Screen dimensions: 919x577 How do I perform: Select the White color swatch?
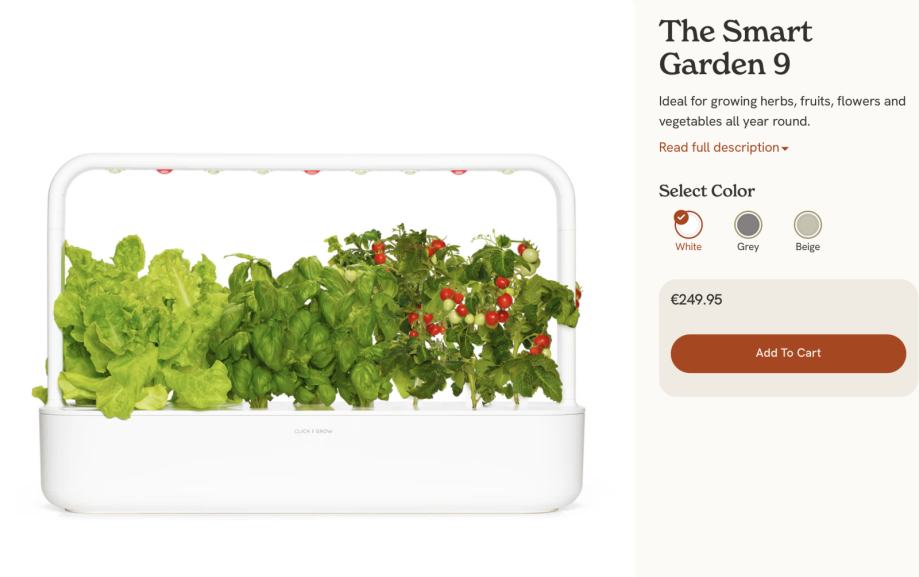[688, 224]
